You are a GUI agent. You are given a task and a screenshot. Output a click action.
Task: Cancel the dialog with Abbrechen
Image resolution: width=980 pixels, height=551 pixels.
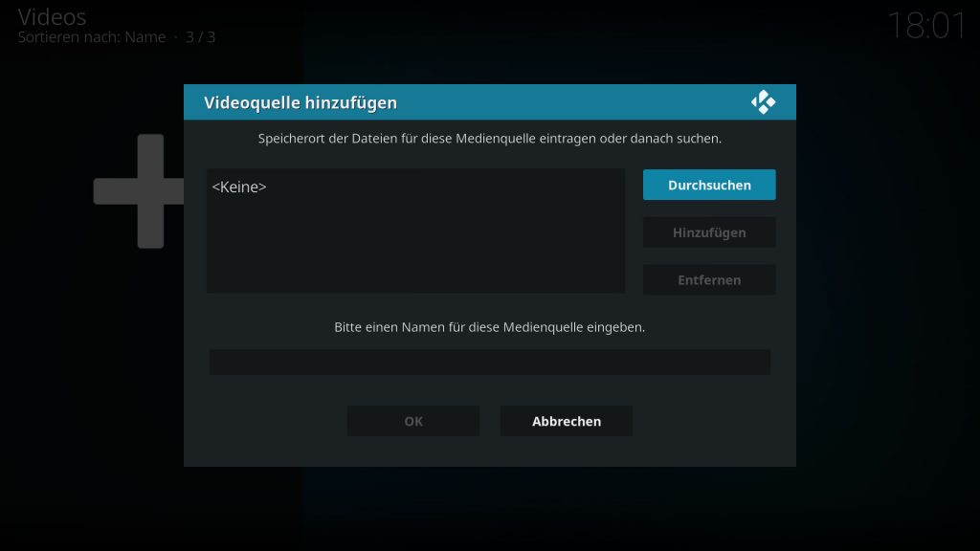567,421
